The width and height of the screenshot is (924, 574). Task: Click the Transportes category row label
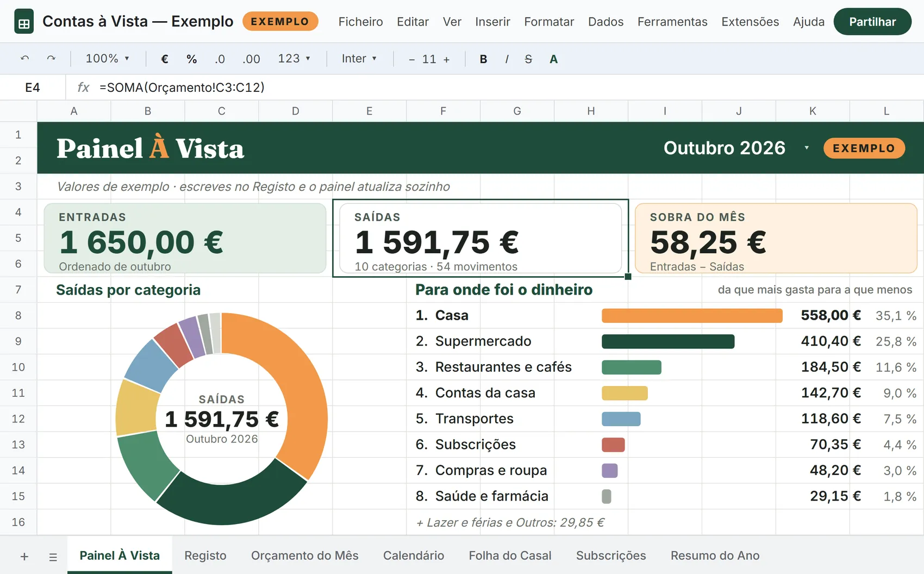(474, 419)
